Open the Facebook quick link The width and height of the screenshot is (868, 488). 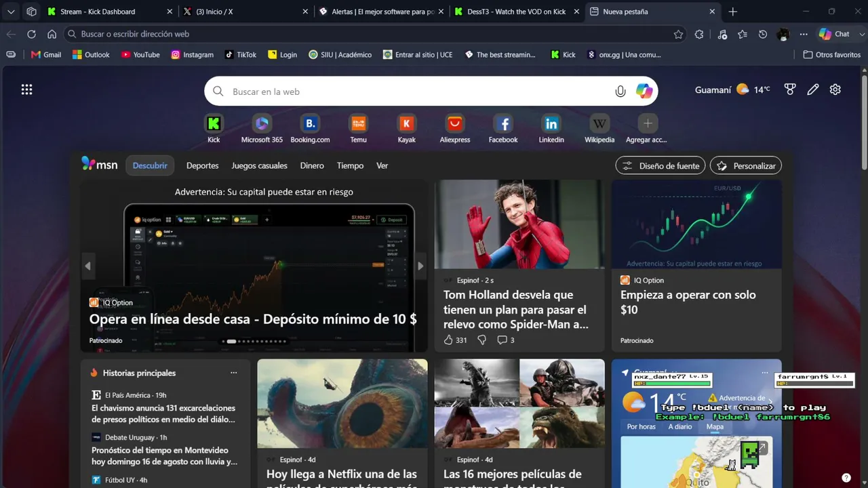click(503, 129)
